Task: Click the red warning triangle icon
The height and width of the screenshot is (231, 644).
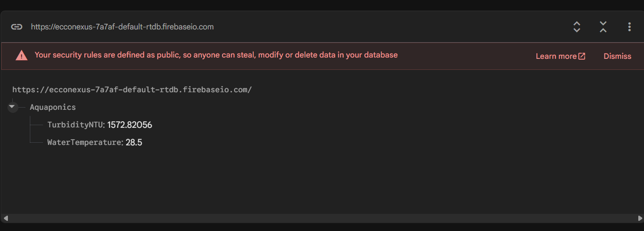Action: [x=22, y=55]
